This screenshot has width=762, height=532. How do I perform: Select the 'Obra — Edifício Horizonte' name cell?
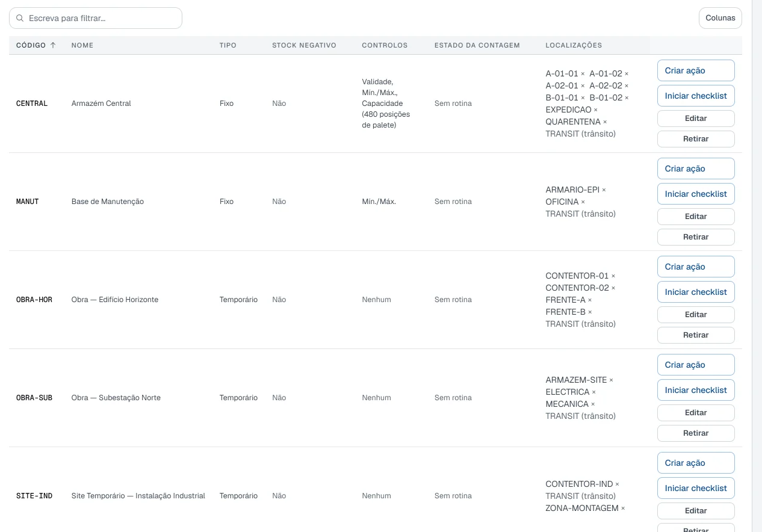pyautogui.click(x=115, y=300)
